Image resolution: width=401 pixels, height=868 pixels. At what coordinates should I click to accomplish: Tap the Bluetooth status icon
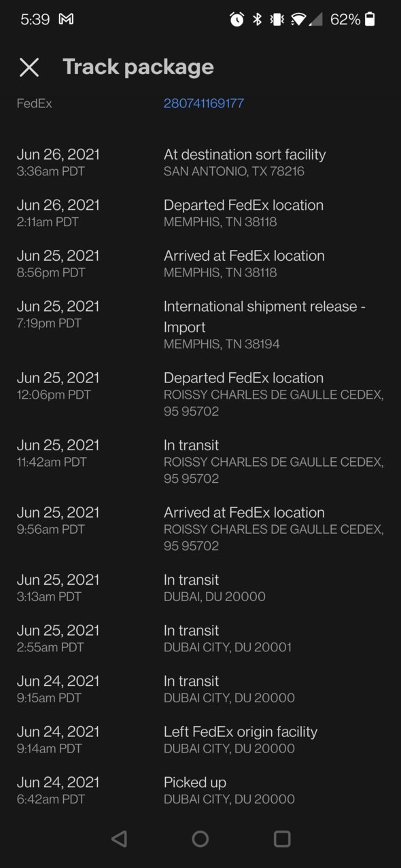click(257, 19)
